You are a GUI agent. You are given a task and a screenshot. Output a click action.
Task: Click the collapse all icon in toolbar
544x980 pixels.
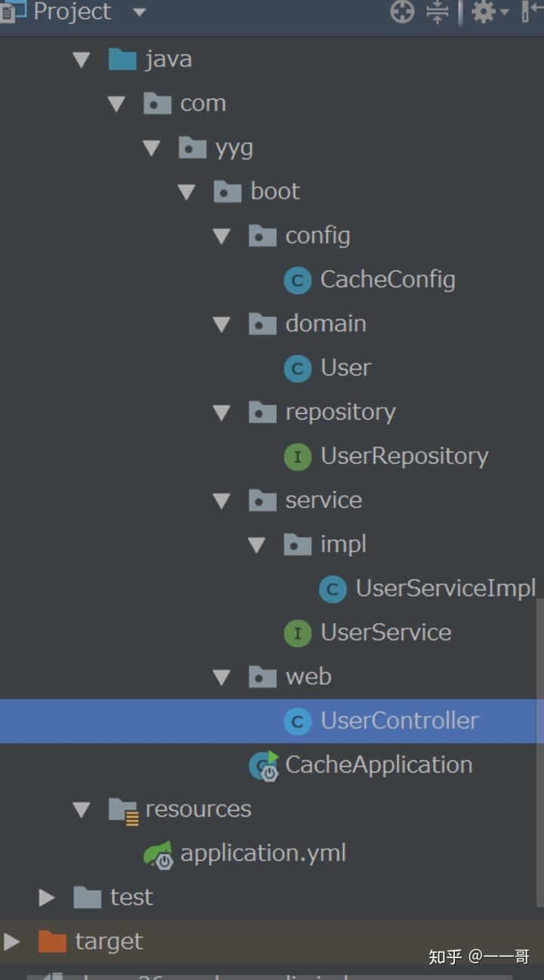[x=437, y=11]
